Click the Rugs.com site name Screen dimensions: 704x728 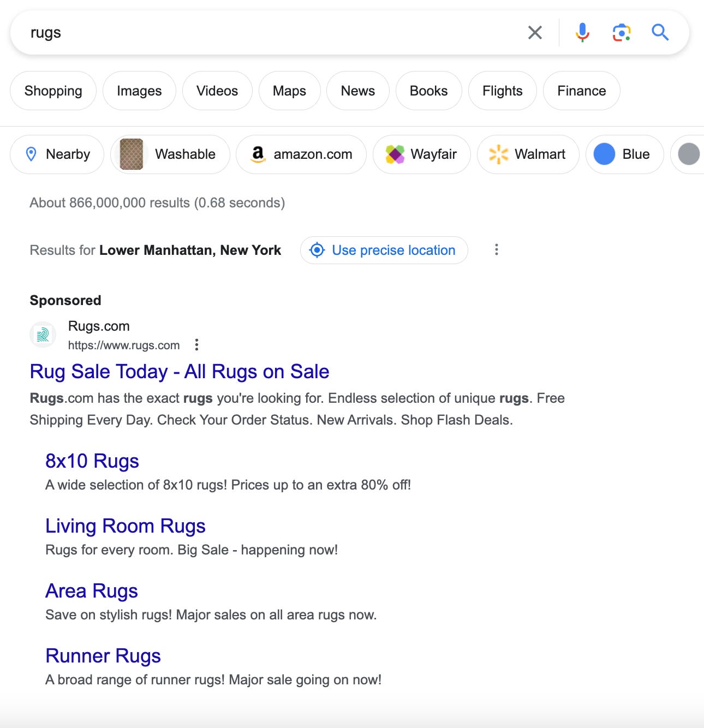click(99, 326)
